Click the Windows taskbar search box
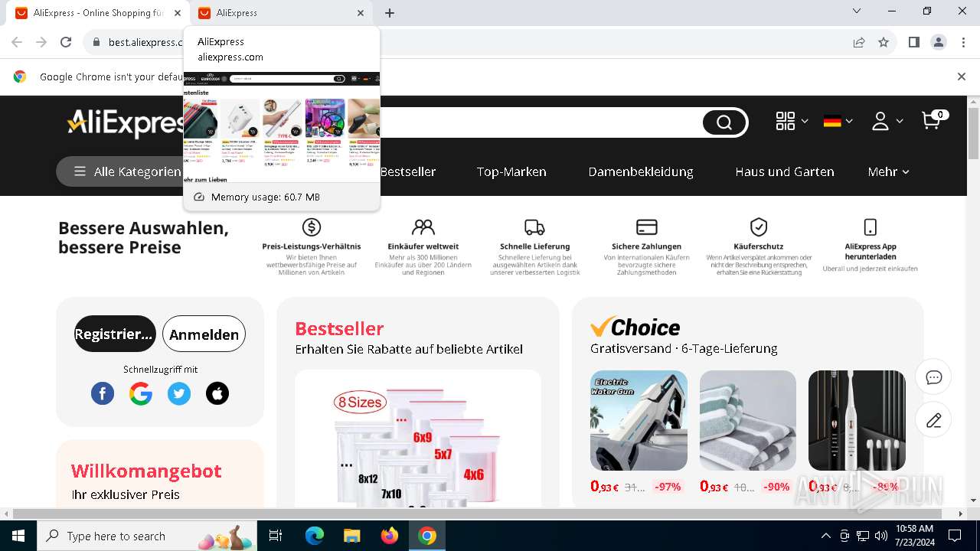 pos(147,536)
